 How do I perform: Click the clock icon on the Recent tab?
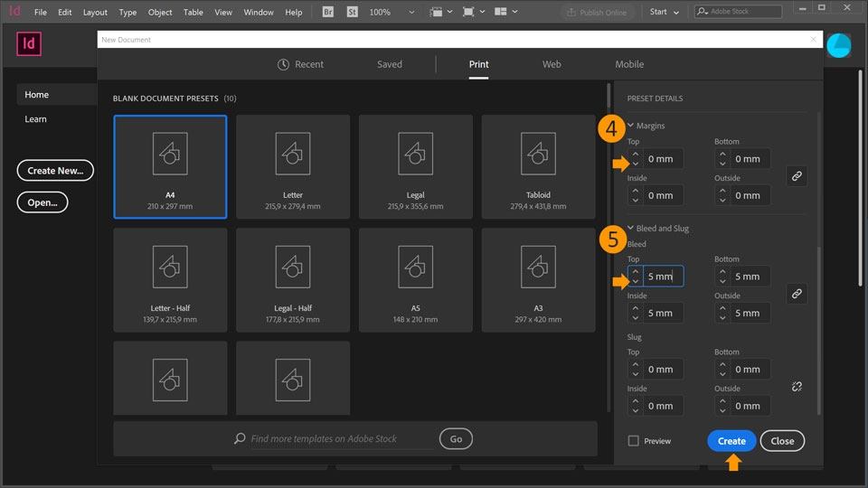[283, 64]
